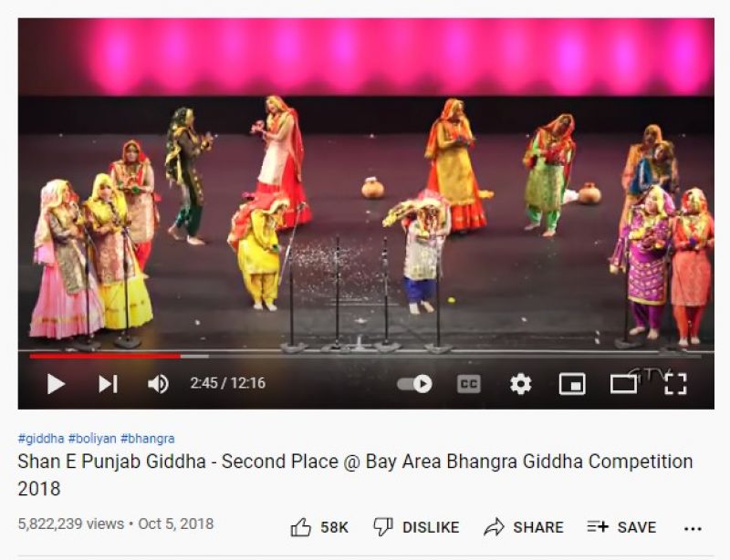Enter full screen mode

point(675,384)
